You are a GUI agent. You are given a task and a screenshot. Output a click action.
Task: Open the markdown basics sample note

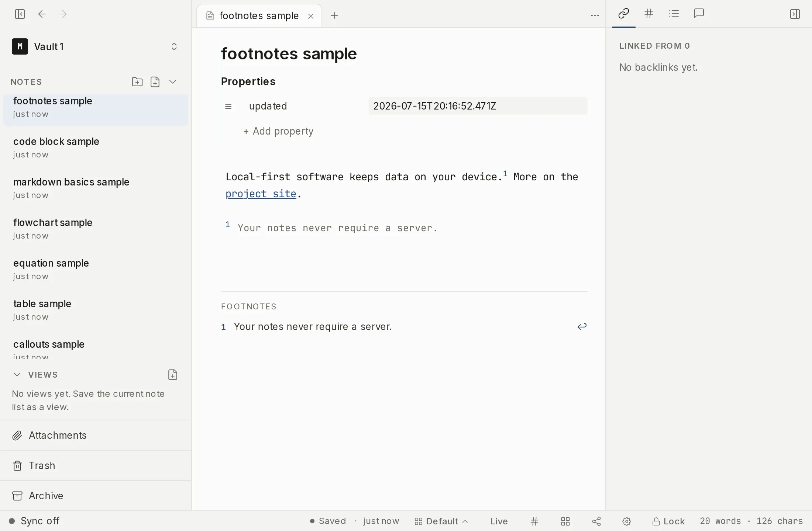click(96, 188)
